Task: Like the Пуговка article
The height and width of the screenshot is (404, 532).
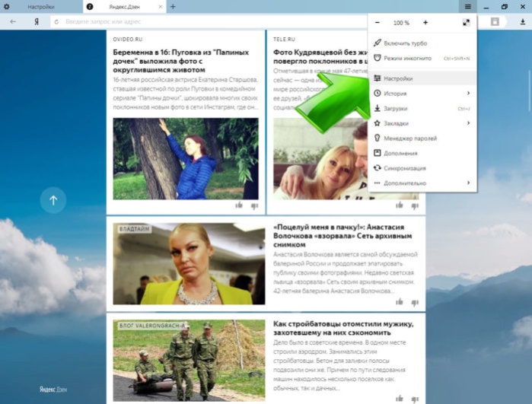Action: click(239, 205)
